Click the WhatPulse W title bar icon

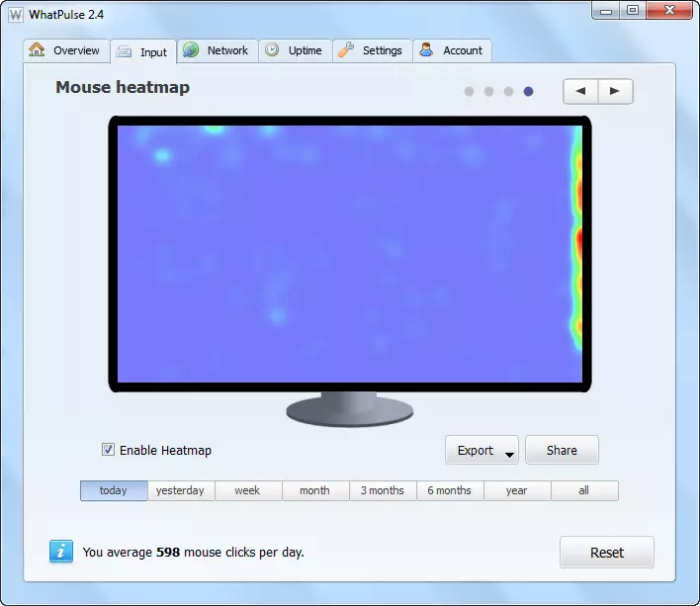point(16,15)
